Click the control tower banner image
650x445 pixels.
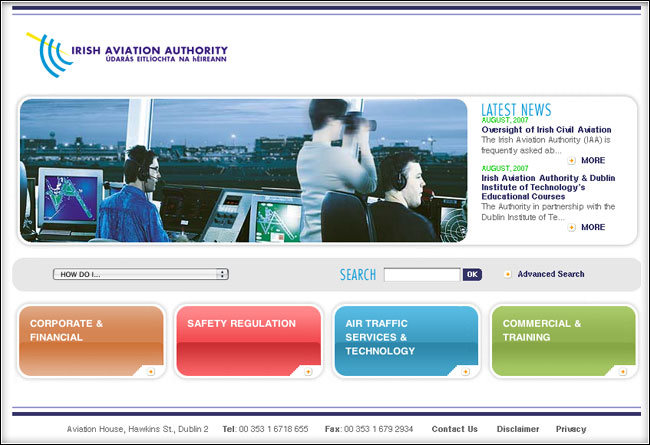coord(244,170)
